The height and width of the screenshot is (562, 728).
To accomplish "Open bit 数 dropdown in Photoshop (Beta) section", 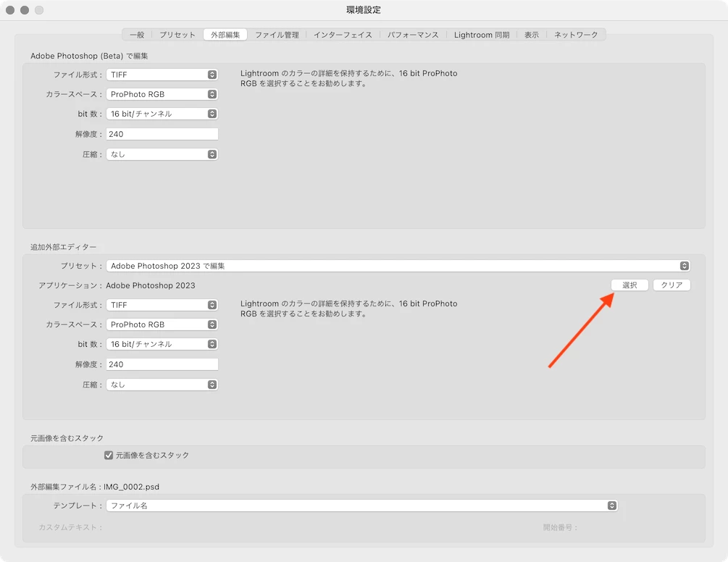I will pos(162,114).
